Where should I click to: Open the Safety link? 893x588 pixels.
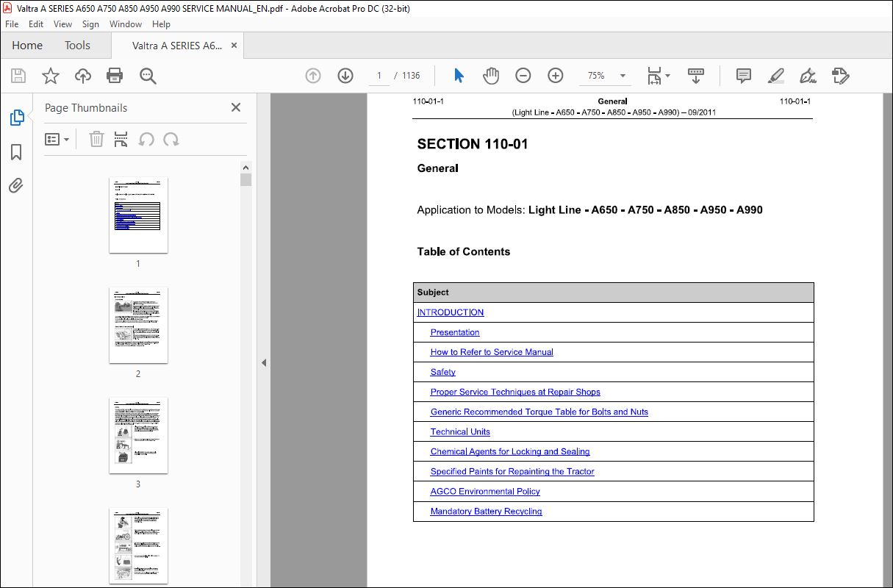click(x=443, y=372)
